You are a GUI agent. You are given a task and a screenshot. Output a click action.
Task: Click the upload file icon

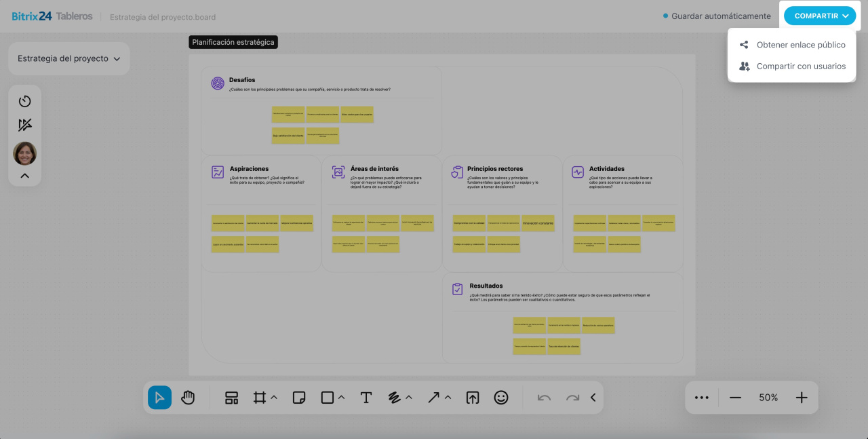coord(473,398)
